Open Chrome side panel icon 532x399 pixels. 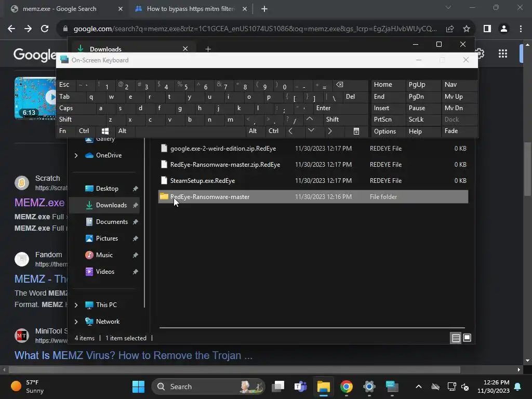click(487, 29)
